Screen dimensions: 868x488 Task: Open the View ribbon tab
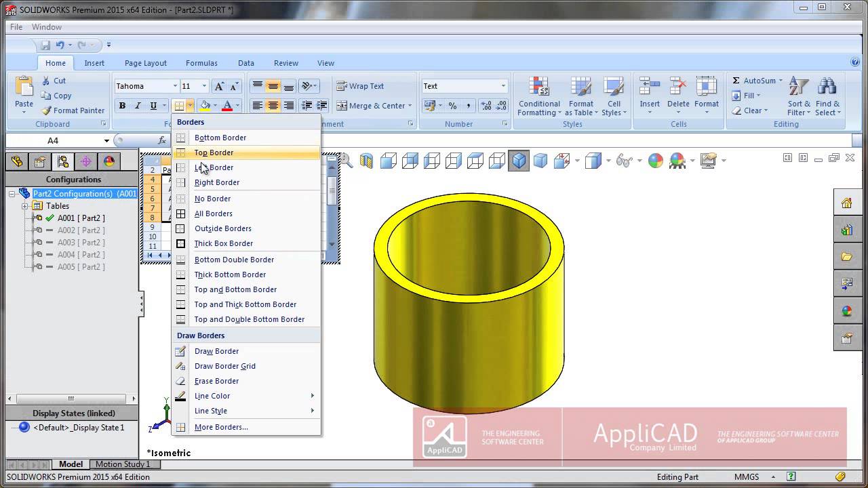tap(325, 63)
